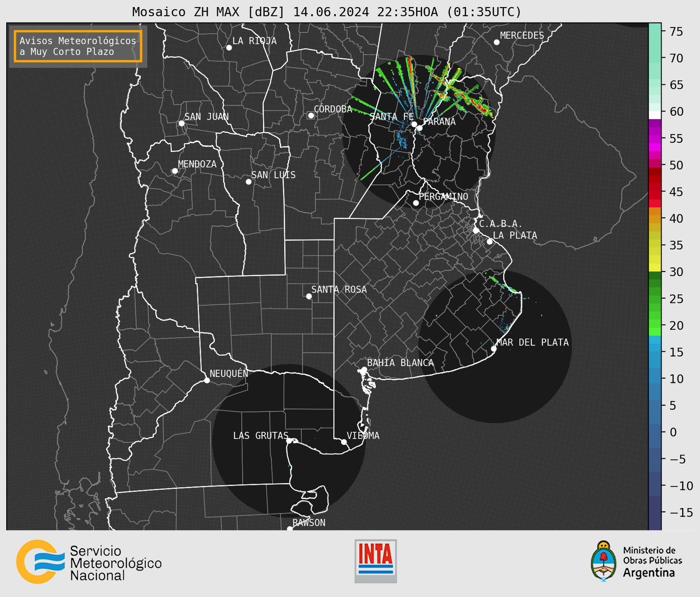Click the LAS GRUTAS city marker dot

289,441
